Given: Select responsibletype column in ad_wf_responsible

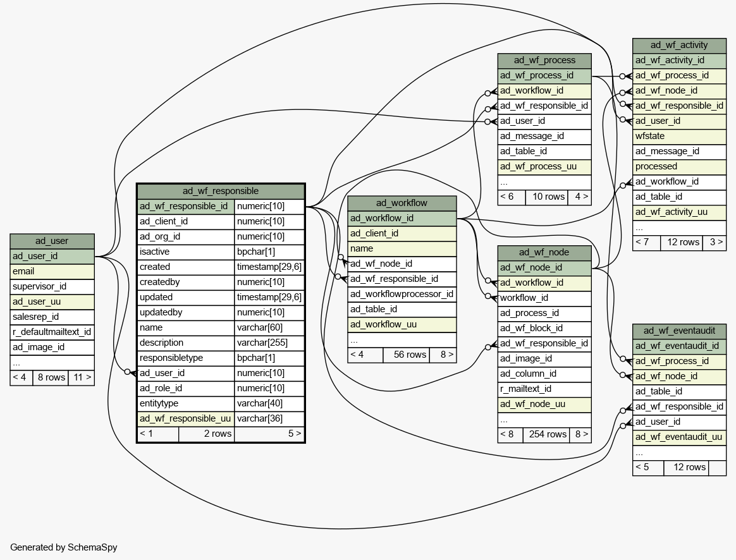Looking at the screenshot, I should 186,358.
